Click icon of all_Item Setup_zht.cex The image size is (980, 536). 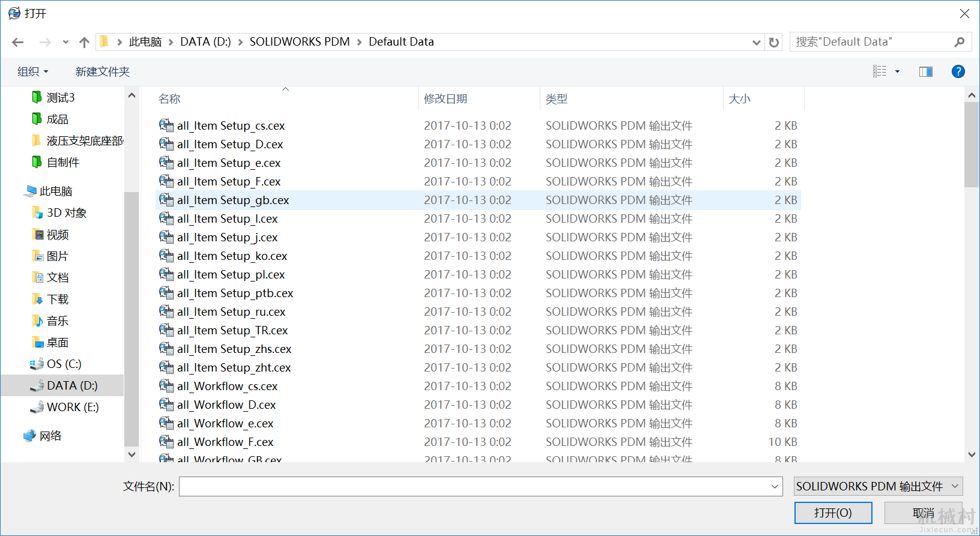(166, 367)
